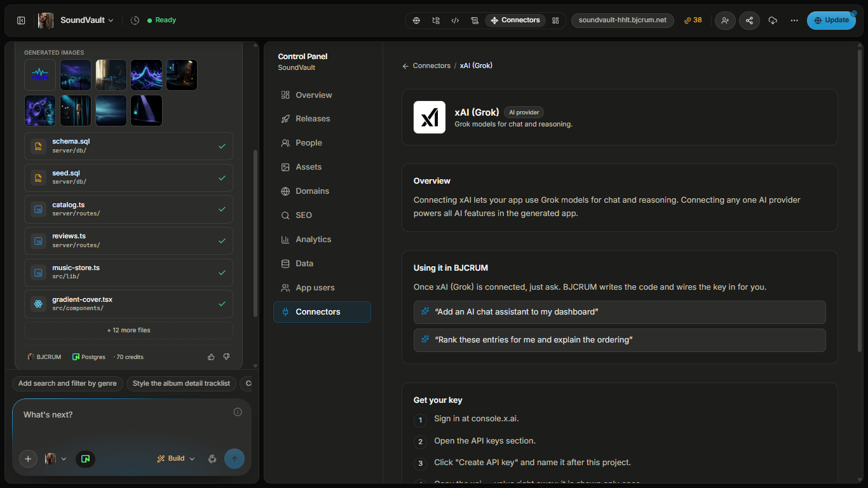Click the 'Add an AI chat assistant' example prompt
This screenshot has width=868, height=488.
(620, 312)
